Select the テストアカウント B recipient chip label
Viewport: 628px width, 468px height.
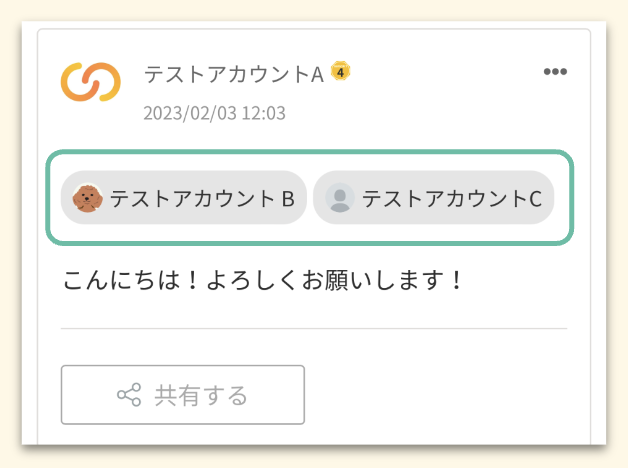click(x=202, y=198)
